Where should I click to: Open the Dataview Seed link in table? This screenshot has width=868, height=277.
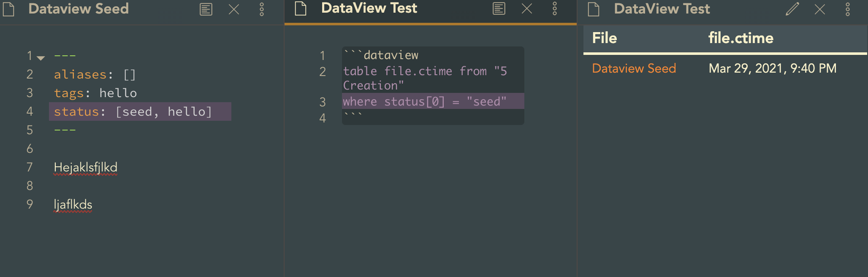pyautogui.click(x=634, y=68)
